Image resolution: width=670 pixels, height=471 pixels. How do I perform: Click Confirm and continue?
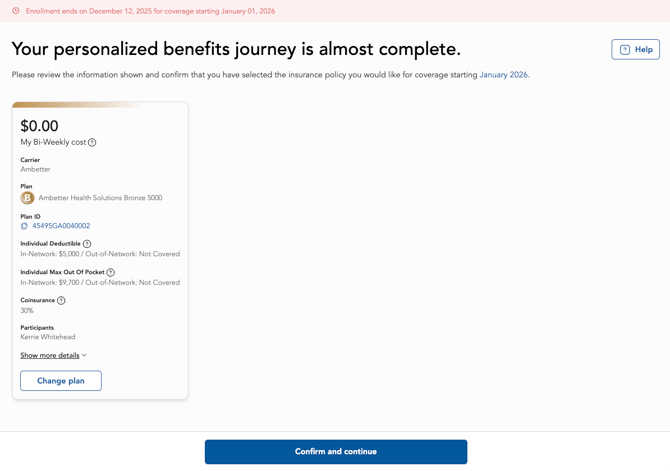coord(335,452)
